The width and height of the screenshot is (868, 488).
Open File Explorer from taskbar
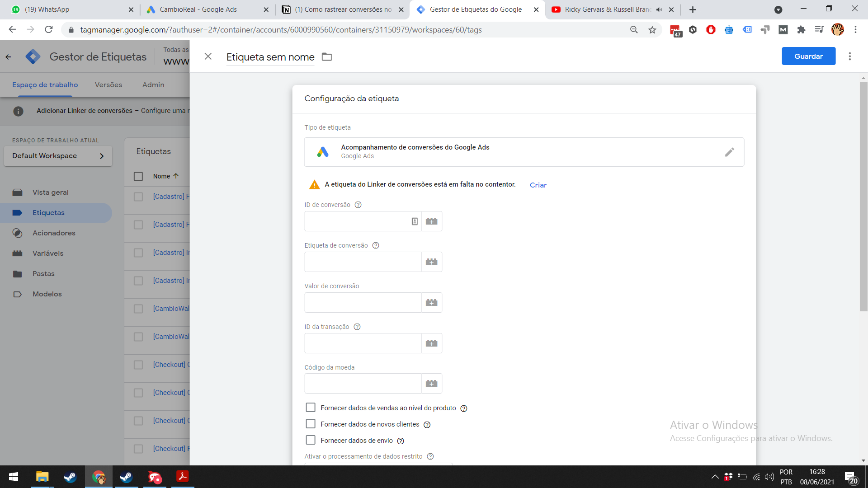pos(42,477)
